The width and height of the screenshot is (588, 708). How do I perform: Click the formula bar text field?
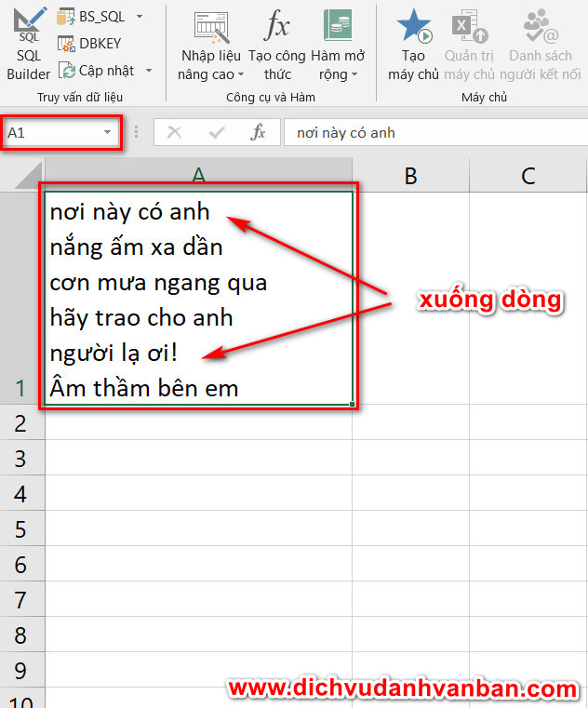pos(435,132)
